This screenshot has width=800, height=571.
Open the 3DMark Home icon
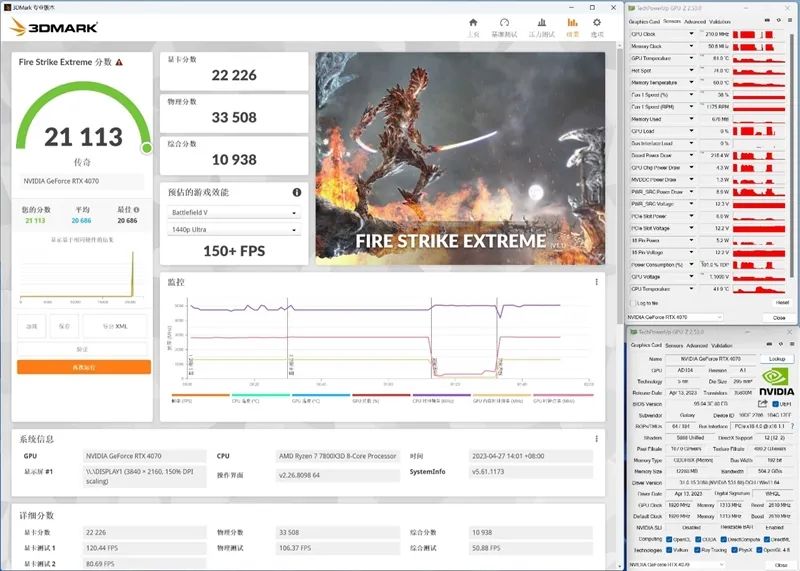[473, 22]
